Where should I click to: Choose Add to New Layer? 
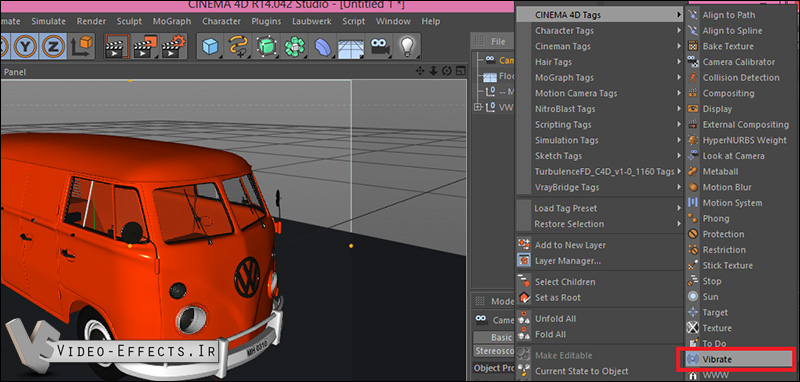[600, 245]
